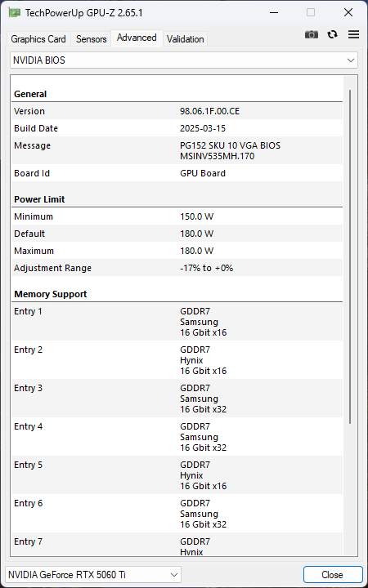Click the MSINV535MH.170 text
The width and height of the screenshot is (368, 588).
click(x=217, y=156)
